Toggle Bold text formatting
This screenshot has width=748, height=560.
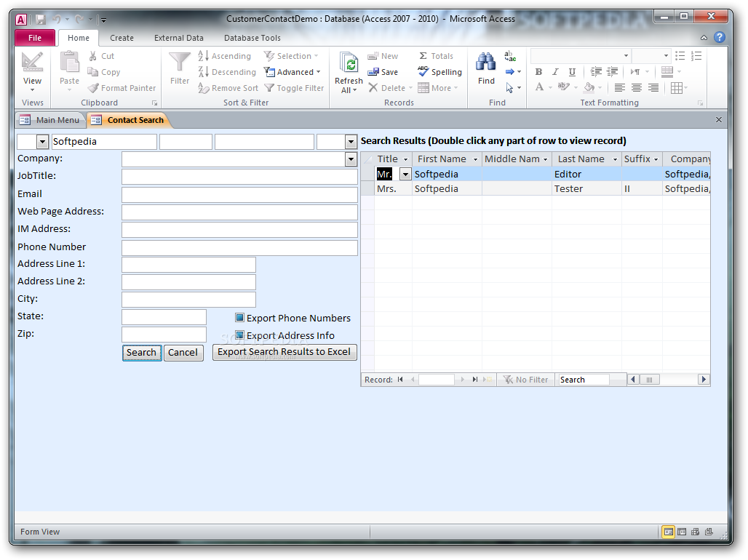point(538,72)
